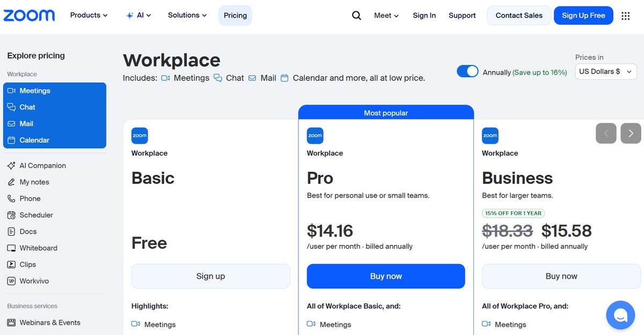644x335 pixels.
Task: Open Phone pricing label in sidebar
Action: pyautogui.click(x=30, y=199)
